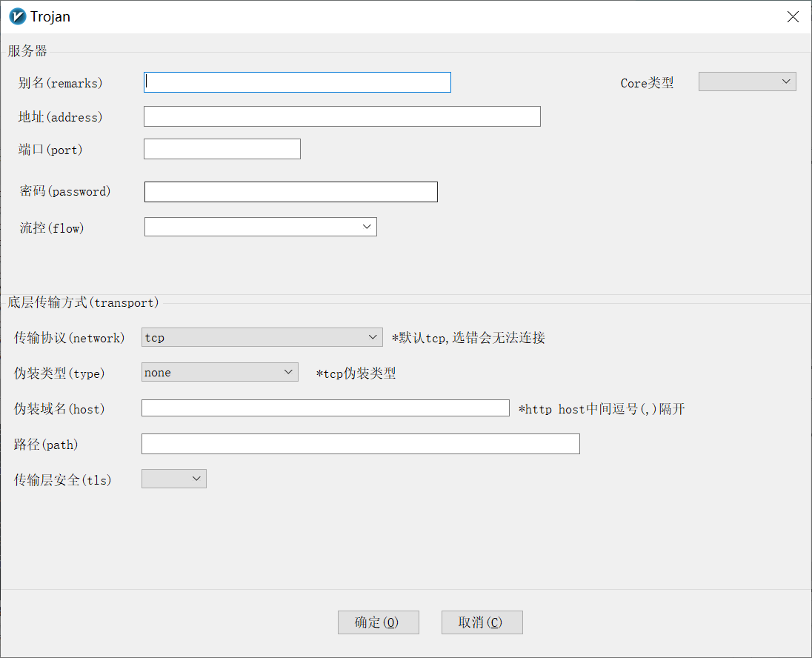The height and width of the screenshot is (658, 812).
Task: Click the Core类型 label
Action: point(648,83)
